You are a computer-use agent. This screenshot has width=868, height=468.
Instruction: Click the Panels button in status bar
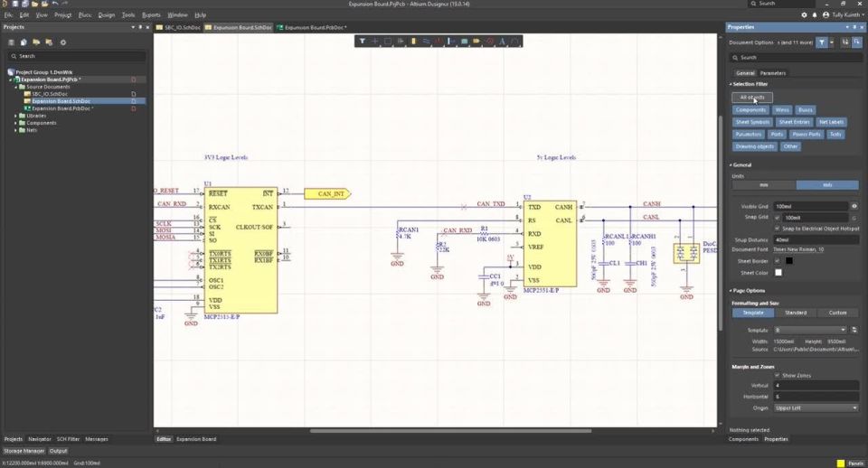(x=855, y=463)
